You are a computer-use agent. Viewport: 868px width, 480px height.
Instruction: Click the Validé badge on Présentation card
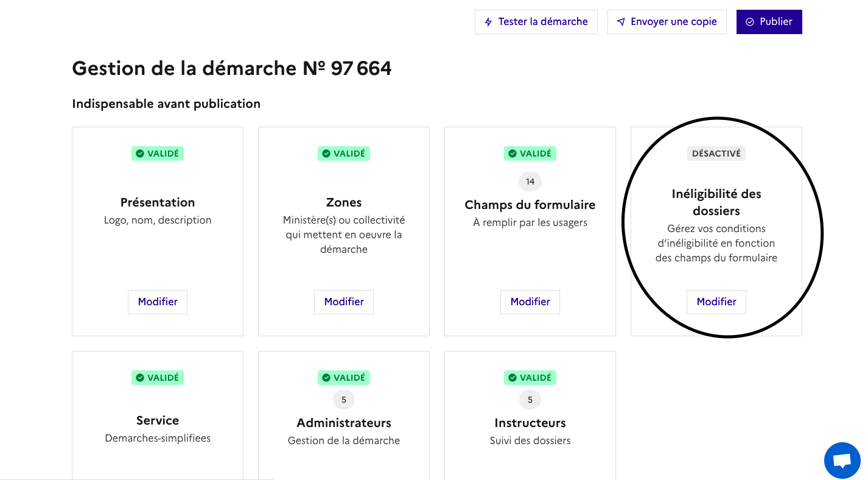coord(158,154)
